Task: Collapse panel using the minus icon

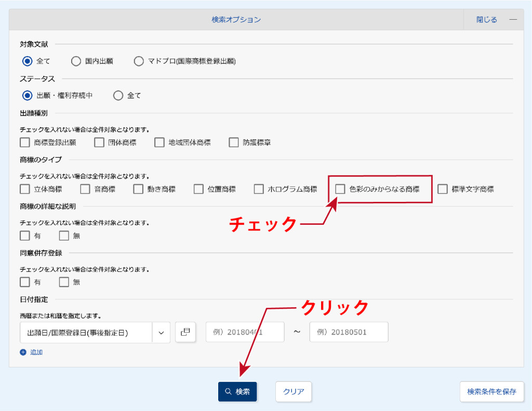Action: coord(513,20)
